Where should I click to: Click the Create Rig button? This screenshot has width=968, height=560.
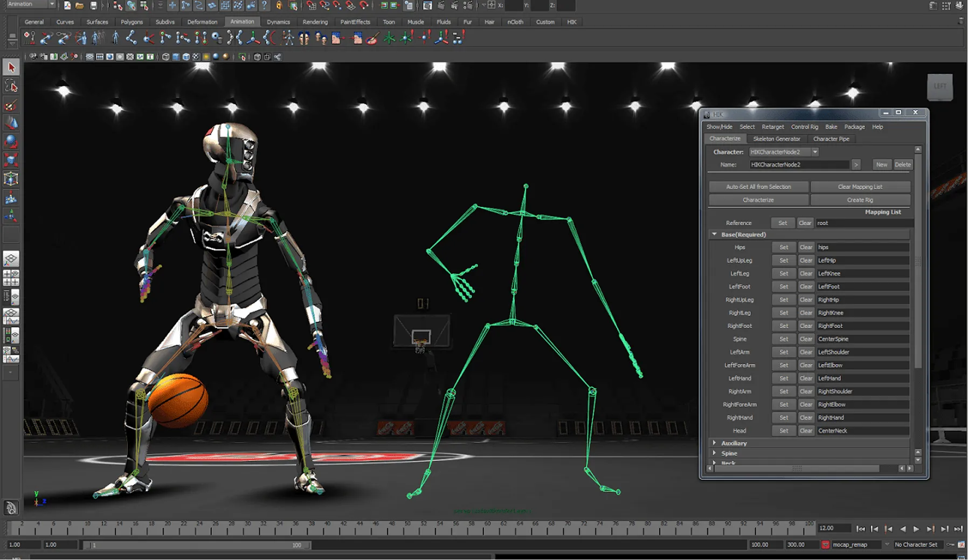[861, 199]
